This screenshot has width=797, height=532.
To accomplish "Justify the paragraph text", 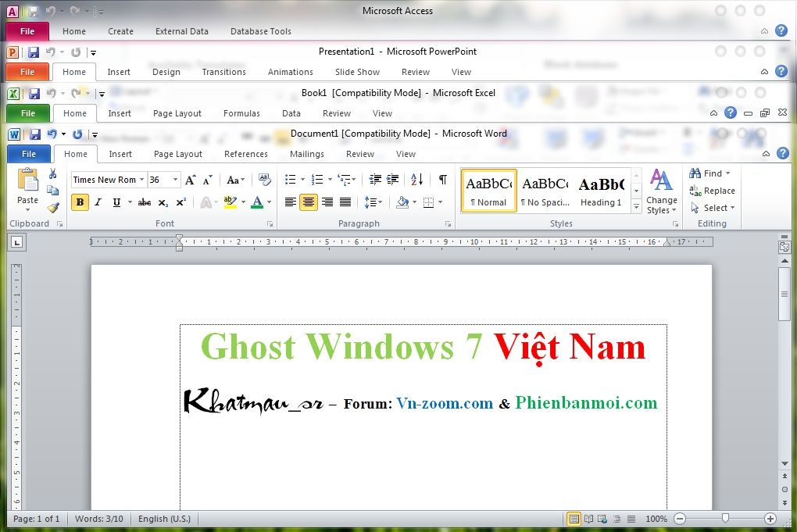I will pos(345,202).
